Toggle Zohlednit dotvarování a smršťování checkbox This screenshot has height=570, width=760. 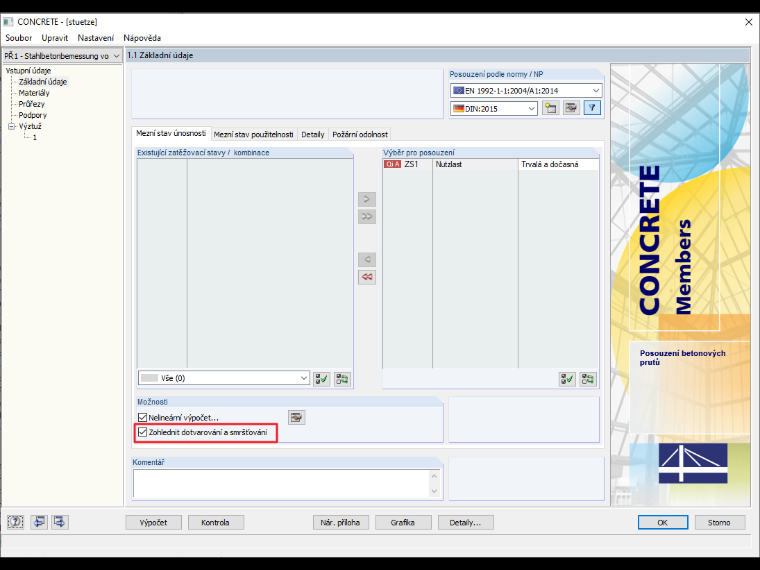click(142, 432)
